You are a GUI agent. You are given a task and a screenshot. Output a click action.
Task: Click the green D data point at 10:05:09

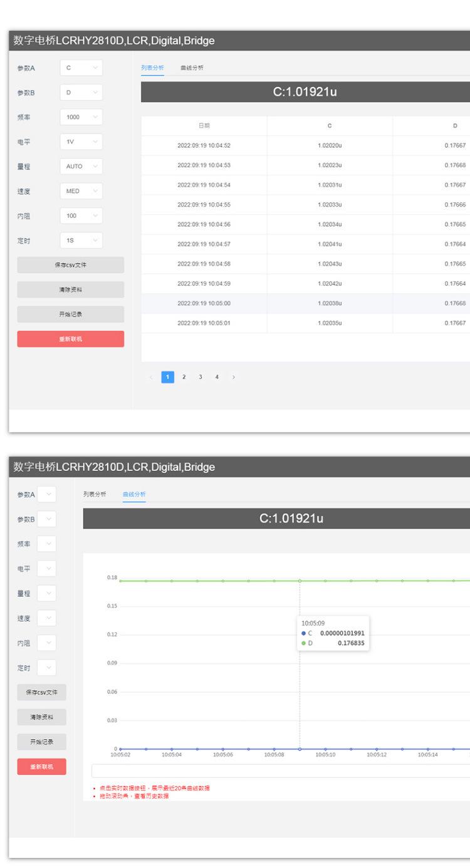point(300,581)
